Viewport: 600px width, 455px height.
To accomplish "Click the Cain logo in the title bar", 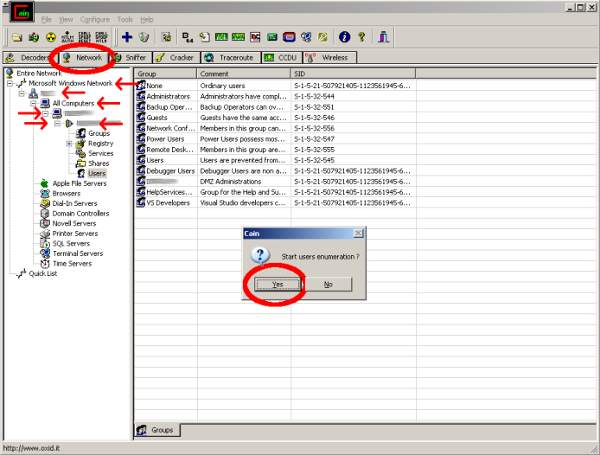I will click(22, 12).
